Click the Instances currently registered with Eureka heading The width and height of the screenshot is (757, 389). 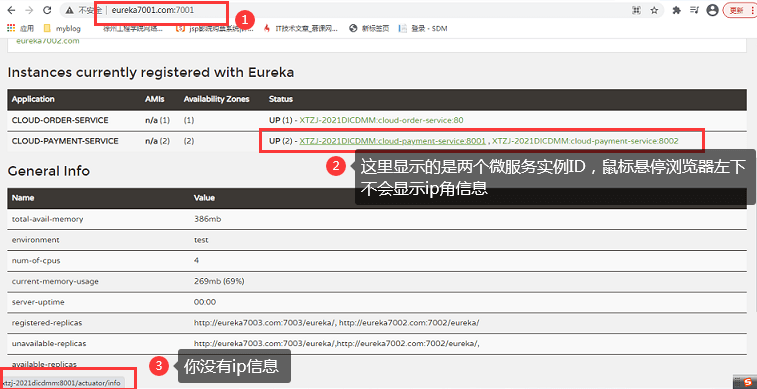[151, 73]
